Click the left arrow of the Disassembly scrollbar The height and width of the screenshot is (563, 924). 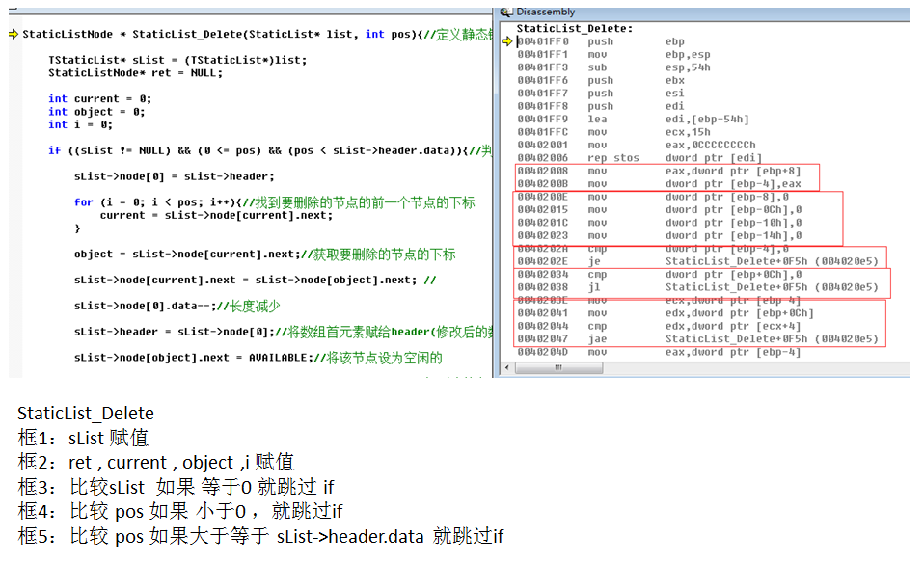[x=506, y=368]
